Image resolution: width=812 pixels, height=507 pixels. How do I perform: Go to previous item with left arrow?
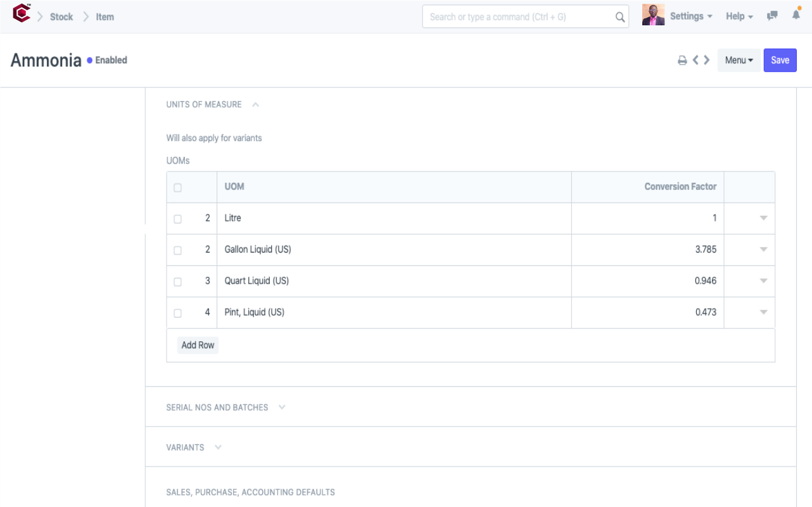point(695,60)
